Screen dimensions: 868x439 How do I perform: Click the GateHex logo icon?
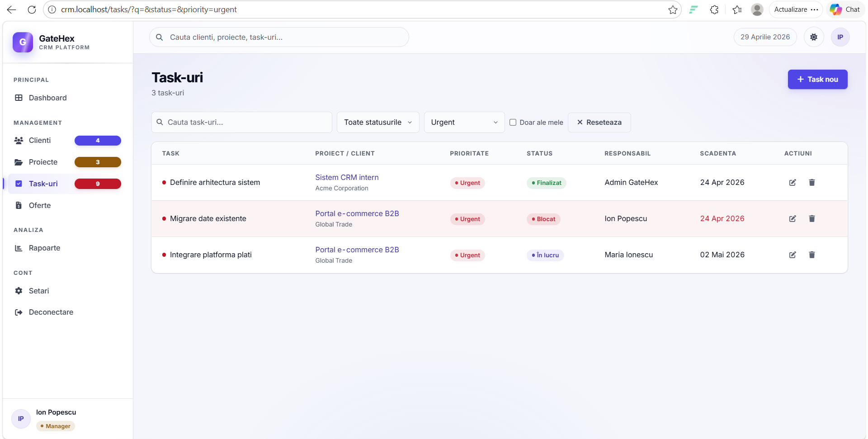click(x=23, y=42)
